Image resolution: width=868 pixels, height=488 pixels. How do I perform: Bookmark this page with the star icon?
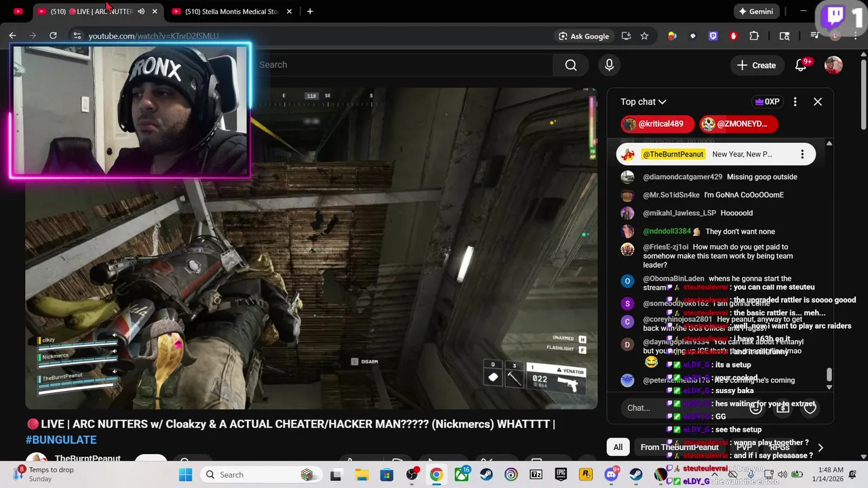click(x=644, y=36)
